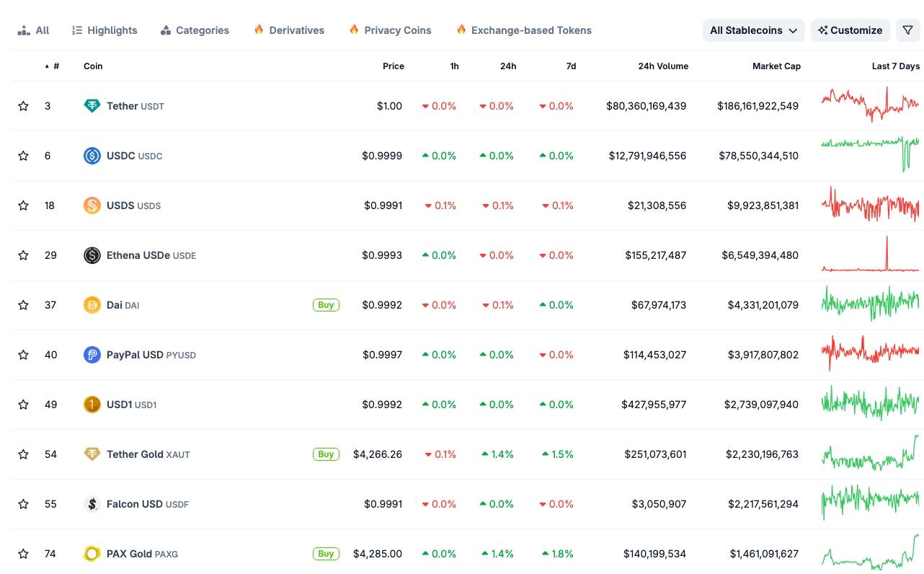Viewport: 924px width, 574px height.
Task: Click the Tether Gold 7-day sparkline chart
Action: (x=869, y=454)
